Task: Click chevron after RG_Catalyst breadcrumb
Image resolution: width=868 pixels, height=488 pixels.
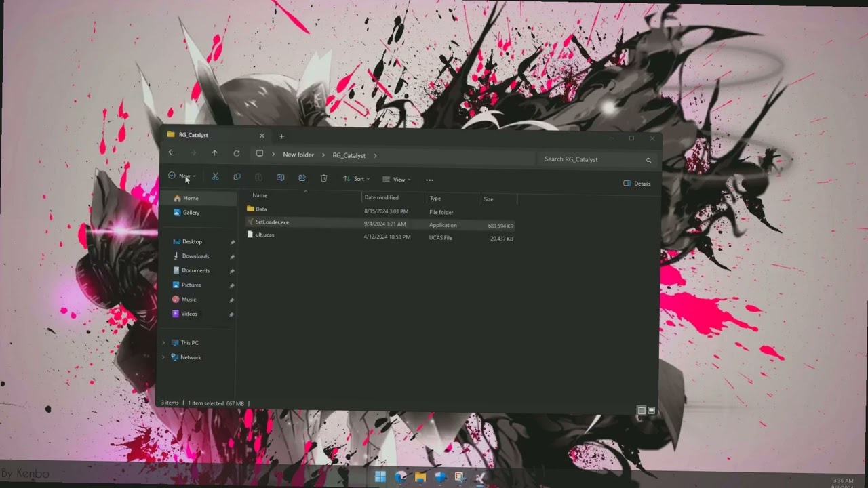Action: (x=375, y=156)
